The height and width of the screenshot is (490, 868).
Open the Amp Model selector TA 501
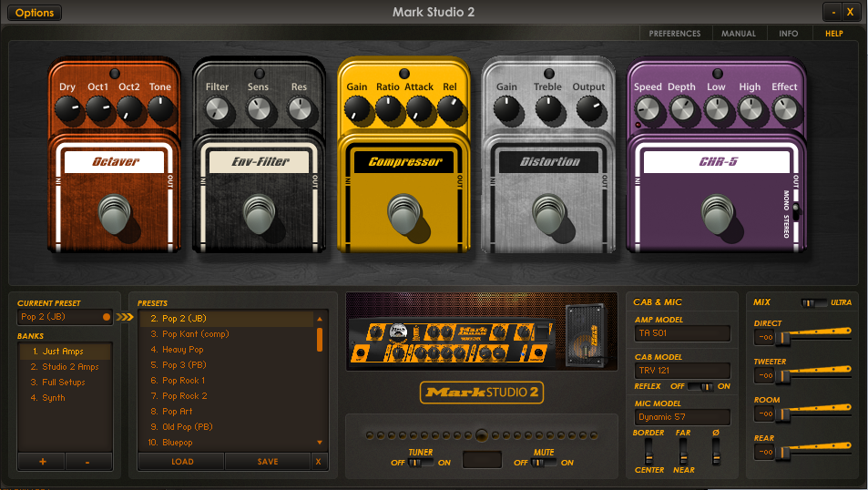coord(682,334)
